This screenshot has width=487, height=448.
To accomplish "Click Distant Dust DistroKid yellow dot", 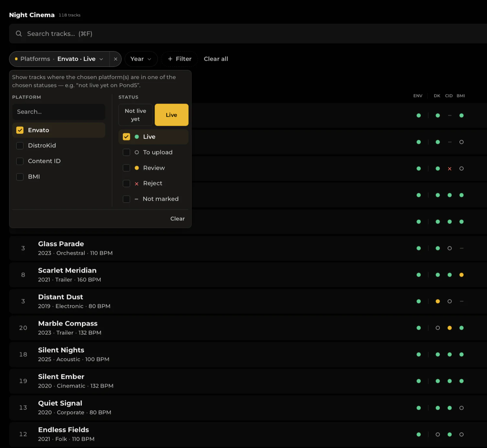I will point(438,301).
